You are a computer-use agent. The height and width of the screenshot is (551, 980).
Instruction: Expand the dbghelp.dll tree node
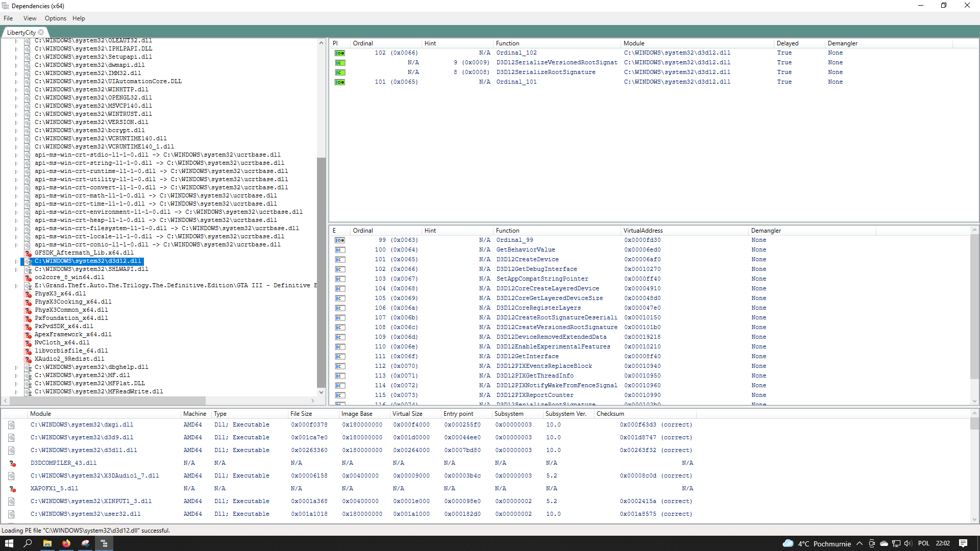coord(16,367)
